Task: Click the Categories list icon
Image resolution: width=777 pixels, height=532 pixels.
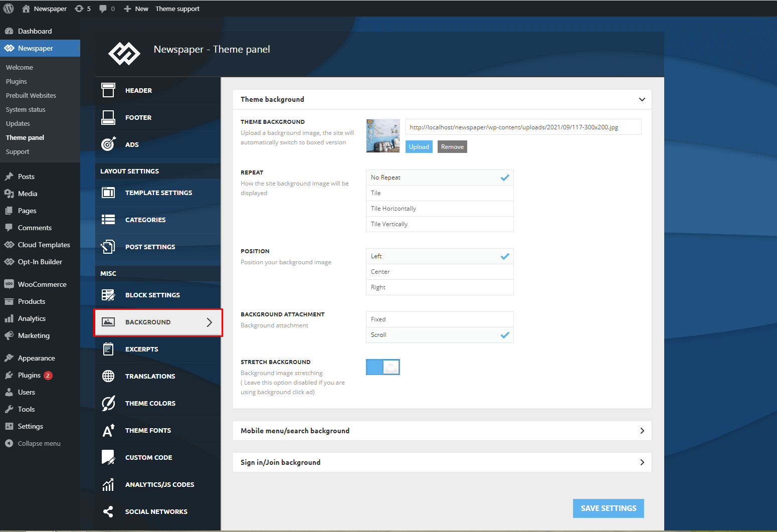Action: click(108, 220)
